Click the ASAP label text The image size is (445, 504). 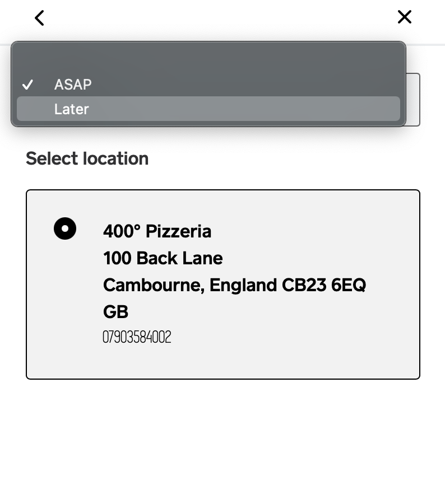click(73, 85)
